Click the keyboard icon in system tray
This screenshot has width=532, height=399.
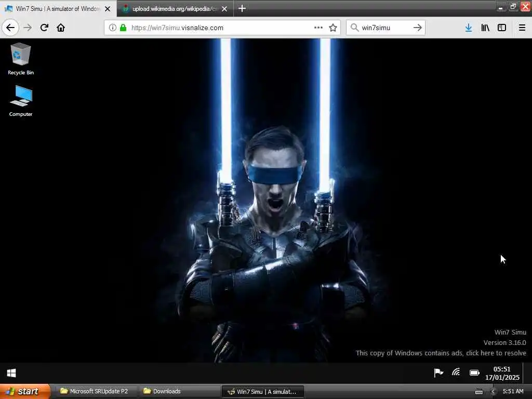pyautogui.click(x=478, y=392)
